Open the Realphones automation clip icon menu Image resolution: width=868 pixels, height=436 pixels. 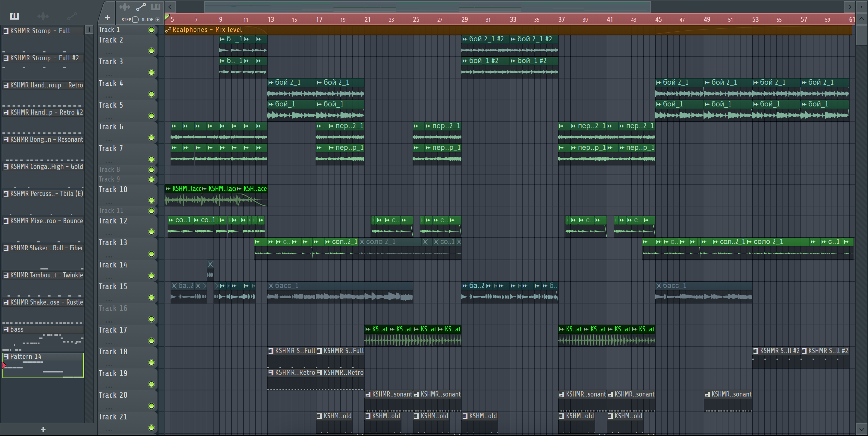(x=168, y=30)
